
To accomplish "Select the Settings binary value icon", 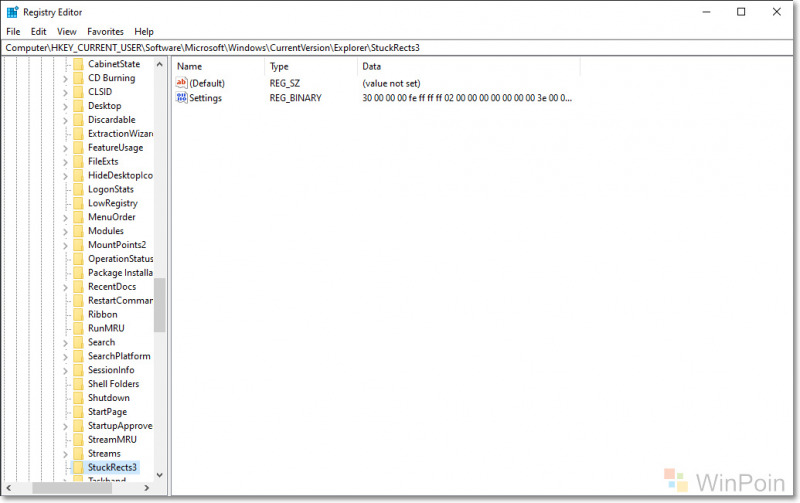I will click(x=181, y=97).
